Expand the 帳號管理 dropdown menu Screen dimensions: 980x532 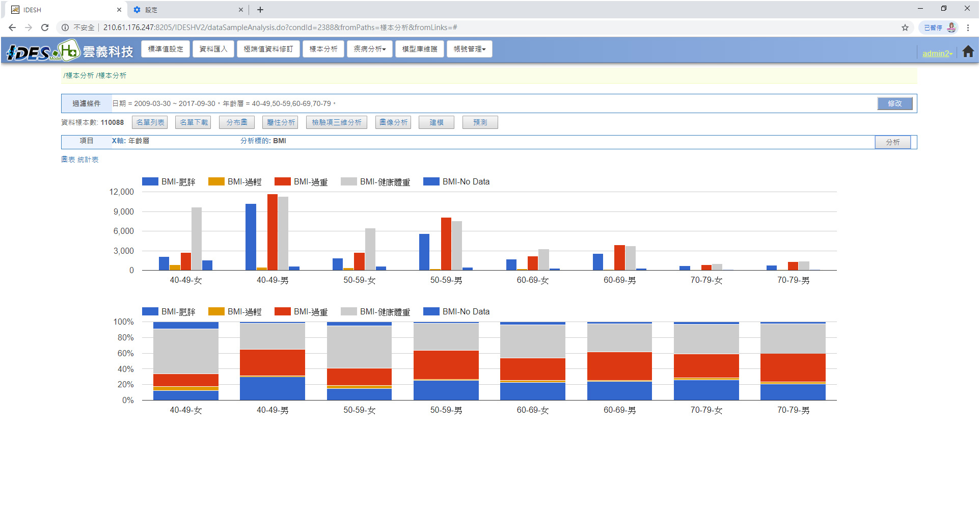[470, 49]
